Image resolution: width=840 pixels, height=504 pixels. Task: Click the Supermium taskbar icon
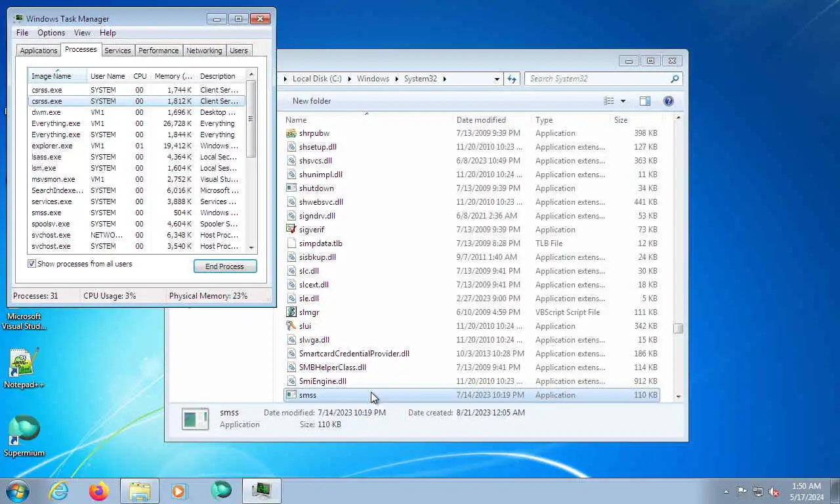pyautogui.click(x=221, y=491)
